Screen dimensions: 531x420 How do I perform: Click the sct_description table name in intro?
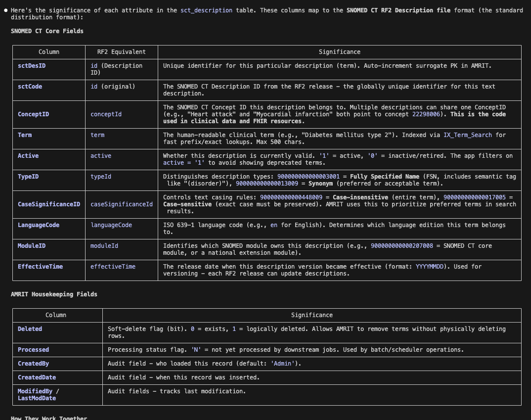point(206,10)
